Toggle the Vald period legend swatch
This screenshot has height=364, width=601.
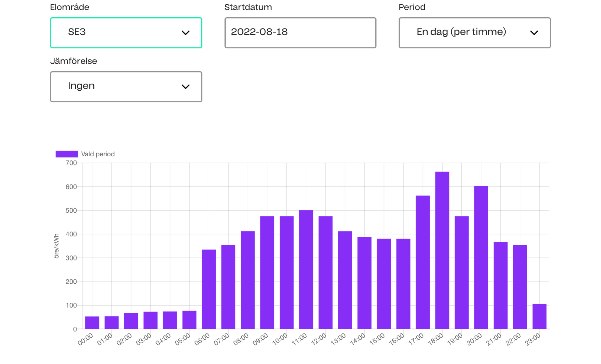pos(67,154)
